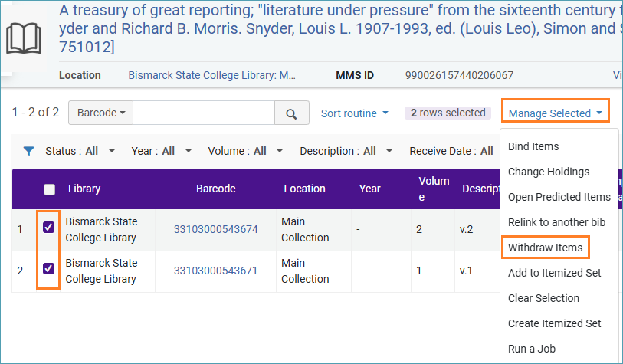Choose Withdraw Items from menu

(545, 248)
